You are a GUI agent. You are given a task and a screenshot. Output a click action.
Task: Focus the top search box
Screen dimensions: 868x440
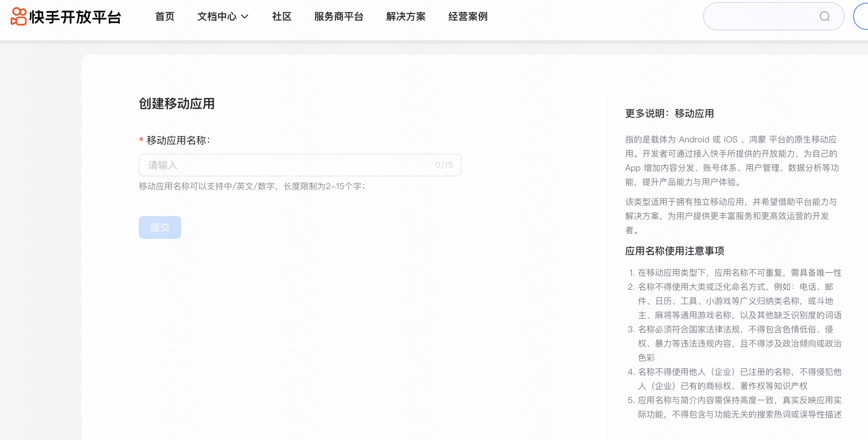click(761, 16)
